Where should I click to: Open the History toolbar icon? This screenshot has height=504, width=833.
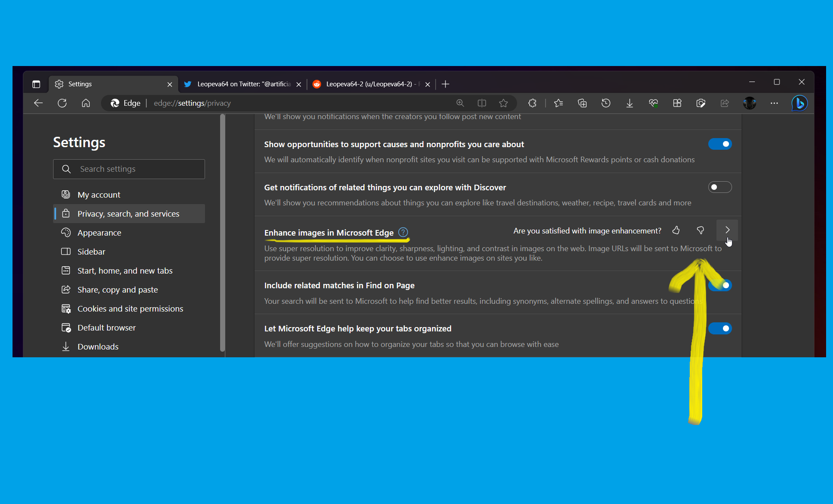(x=606, y=103)
